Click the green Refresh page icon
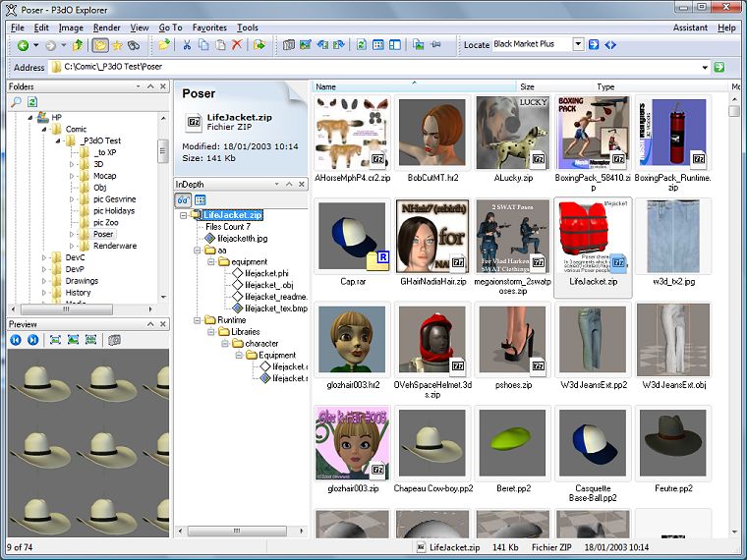The width and height of the screenshot is (747, 560). coord(361,45)
